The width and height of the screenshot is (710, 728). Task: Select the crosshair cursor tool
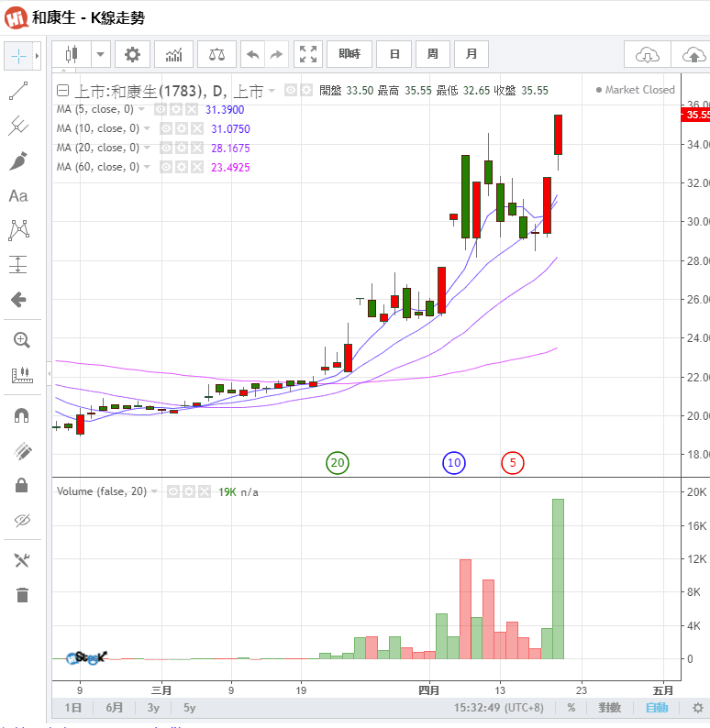pos(18,56)
